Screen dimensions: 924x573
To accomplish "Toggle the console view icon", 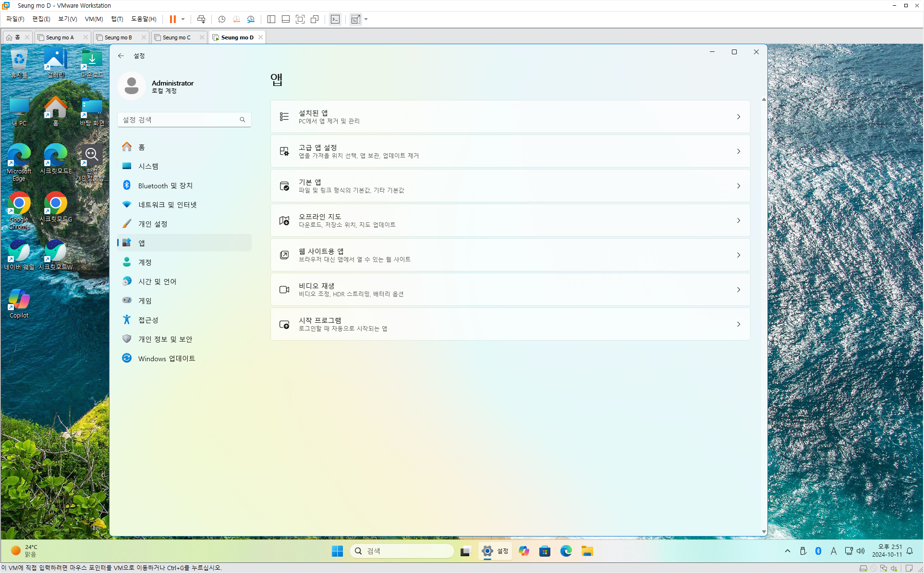I will pyautogui.click(x=335, y=19).
